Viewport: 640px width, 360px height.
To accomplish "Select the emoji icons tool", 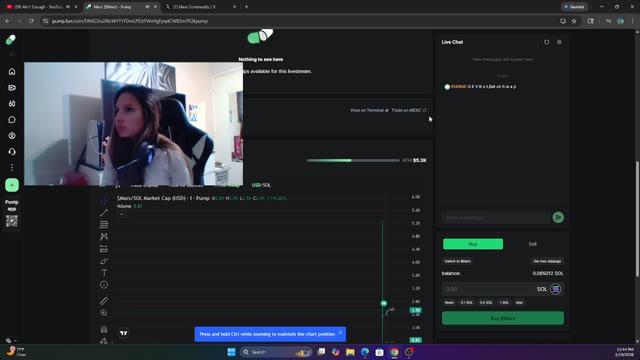I will click(104, 285).
